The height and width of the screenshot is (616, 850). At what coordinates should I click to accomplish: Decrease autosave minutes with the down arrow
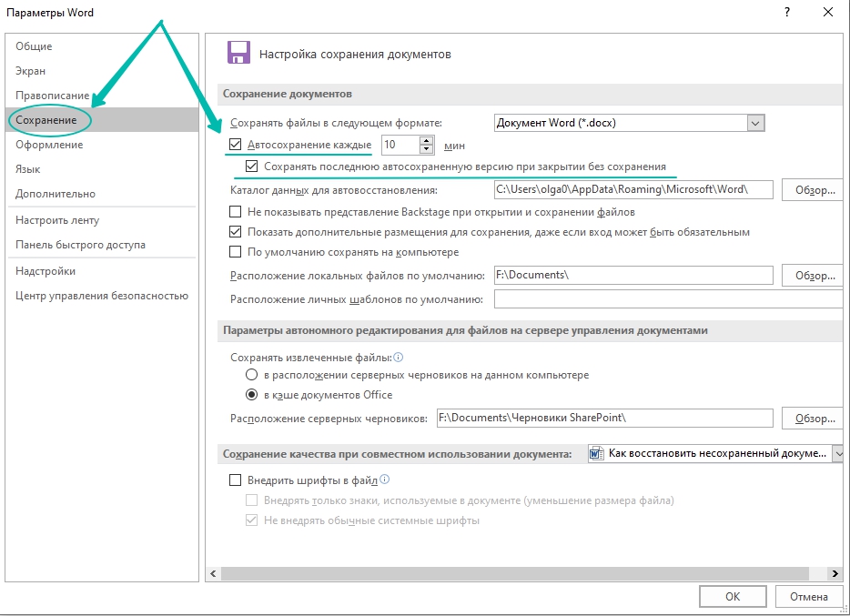tap(427, 149)
